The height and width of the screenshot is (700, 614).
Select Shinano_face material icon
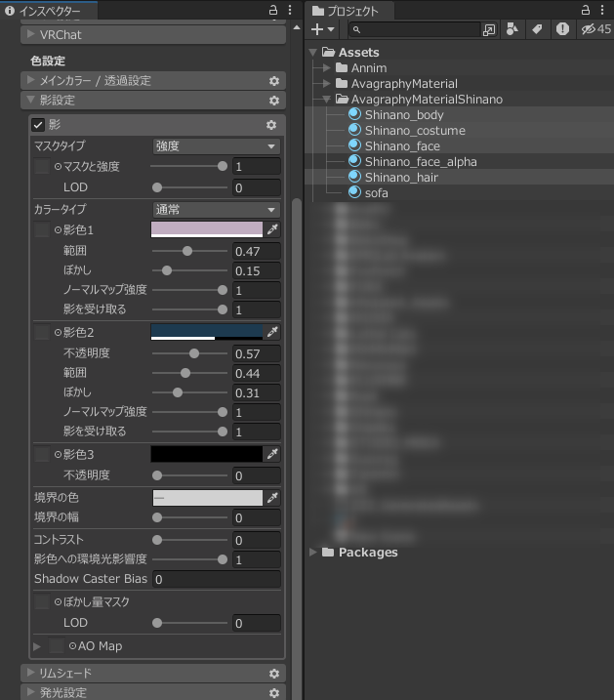tap(354, 145)
